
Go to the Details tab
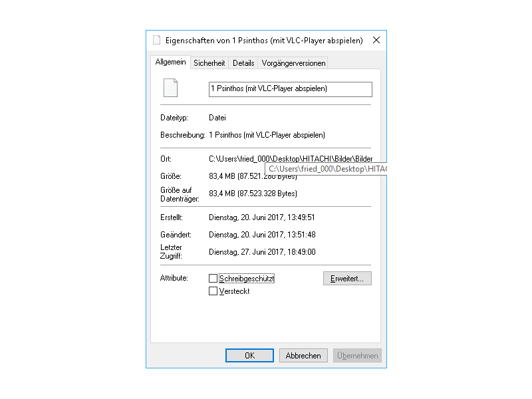click(x=243, y=63)
